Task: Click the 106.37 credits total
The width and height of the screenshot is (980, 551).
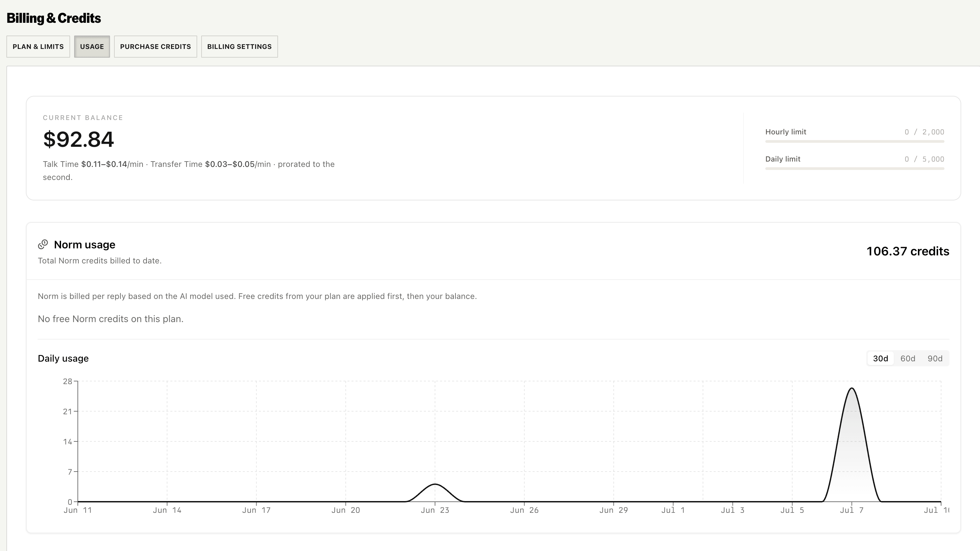Action: pyautogui.click(x=908, y=251)
